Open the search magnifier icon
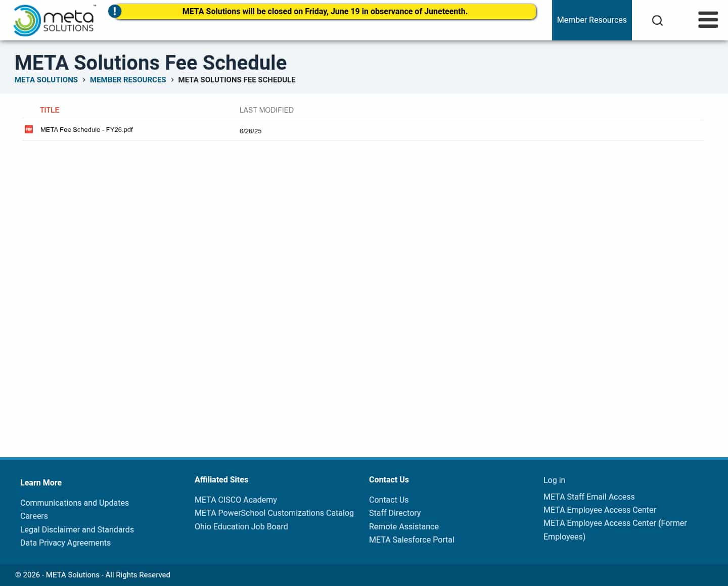The image size is (728, 586). [x=657, y=20]
